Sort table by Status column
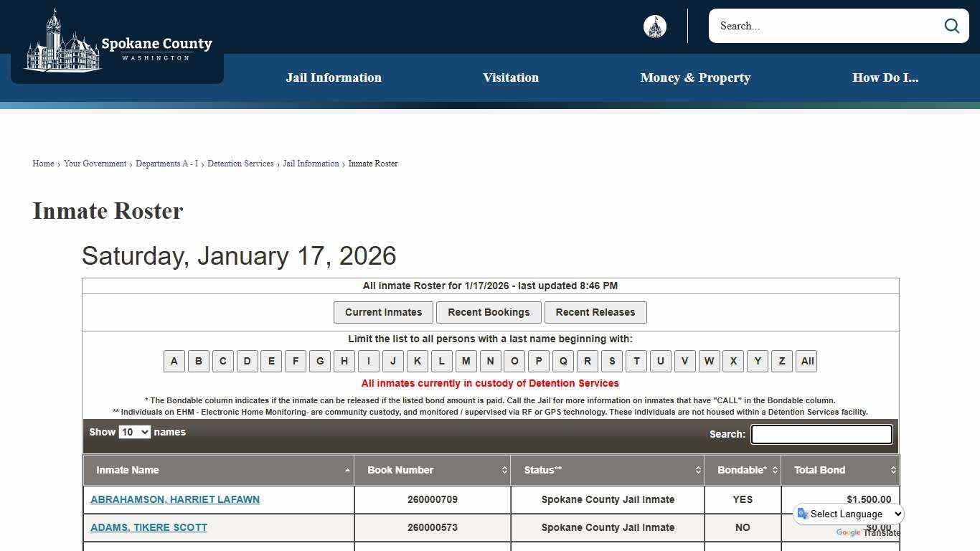The width and height of the screenshot is (980, 551). coord(607,470)
